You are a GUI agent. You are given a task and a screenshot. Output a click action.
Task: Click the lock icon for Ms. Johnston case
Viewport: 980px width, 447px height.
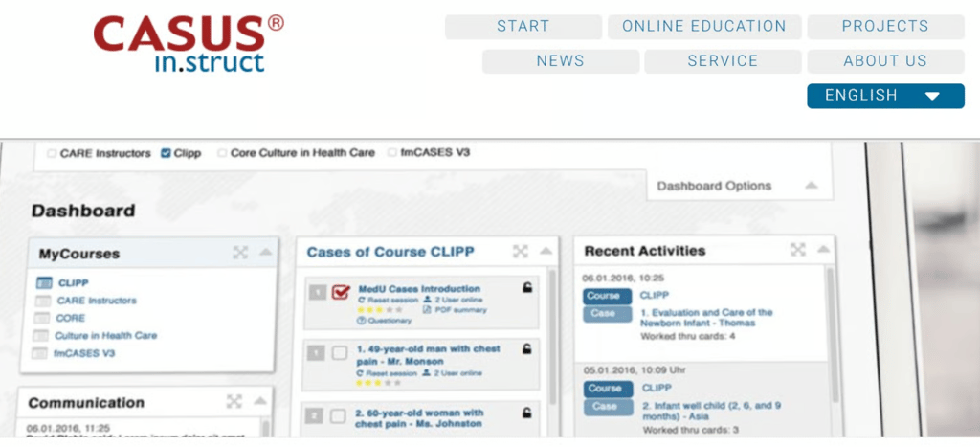tap(527, 413)
